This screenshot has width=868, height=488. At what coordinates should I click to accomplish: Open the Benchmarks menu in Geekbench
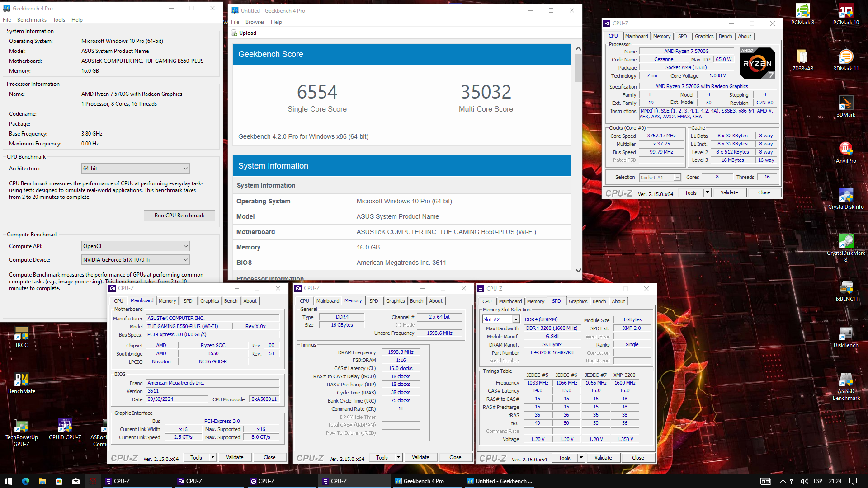coord(32,20)
